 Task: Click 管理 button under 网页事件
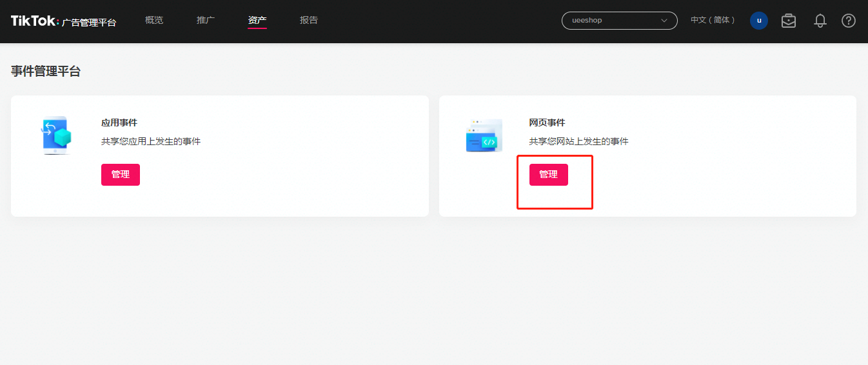tap(549, 175)
